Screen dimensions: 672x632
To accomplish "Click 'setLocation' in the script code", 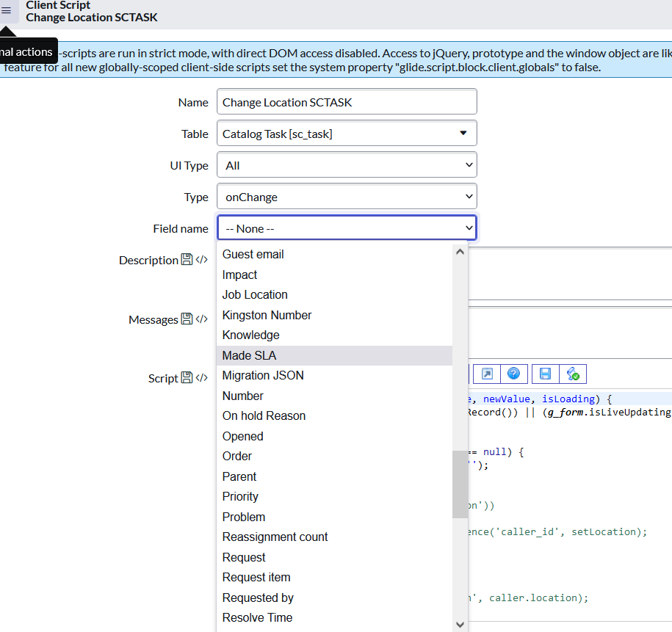I will 604,531.
